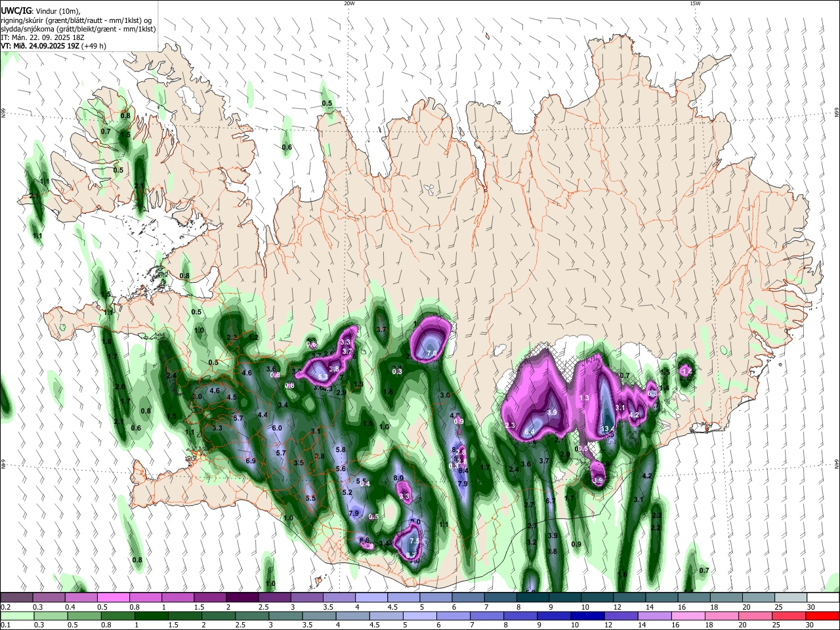Select the dark purple swatch after 2 in upper legend
The width and height of the screenshot is (840, 630).
[x=242, y=598]
